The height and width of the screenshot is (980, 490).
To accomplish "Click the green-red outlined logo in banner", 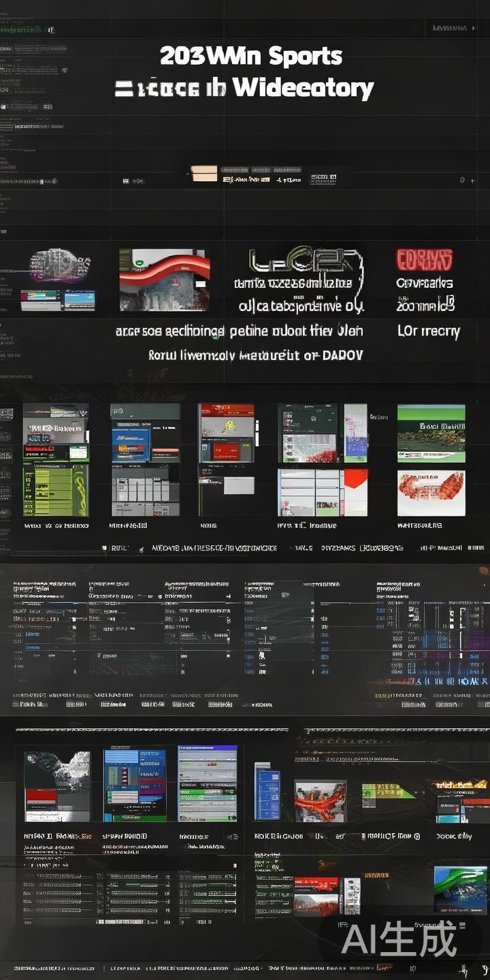I will coord(305,262).
